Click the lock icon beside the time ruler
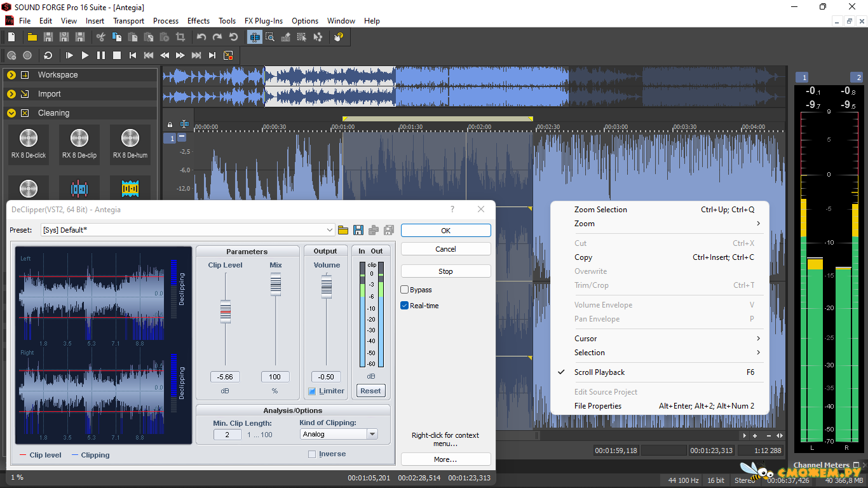Image resolution: width=868 pixels, height=488 pixels. pos(170,125)
